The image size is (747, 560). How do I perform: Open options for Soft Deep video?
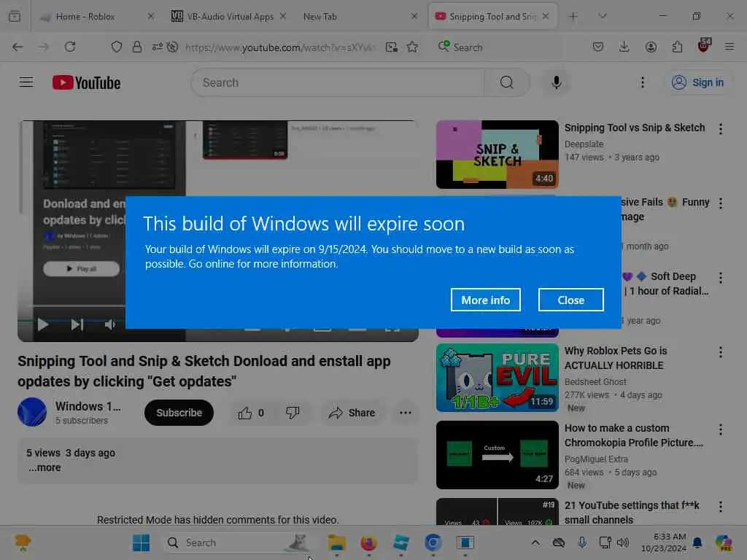pyautogui.click(x=720, y=278)
